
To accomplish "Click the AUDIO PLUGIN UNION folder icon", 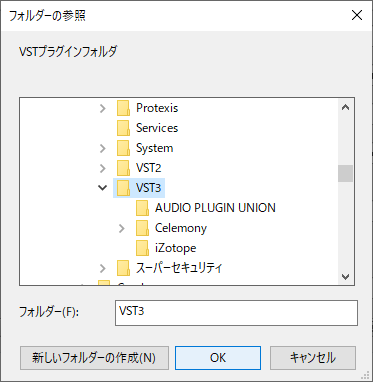I will pyautogui.click(x=142, y=208).
